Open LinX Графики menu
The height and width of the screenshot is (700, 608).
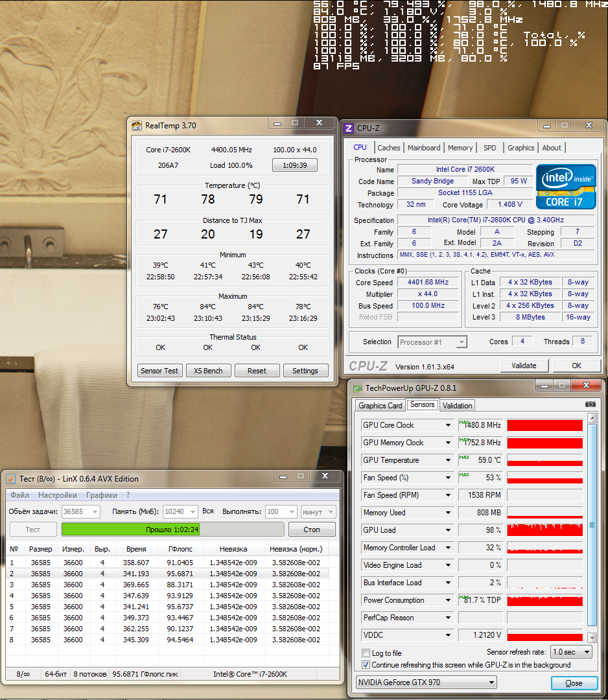coord(102,495)
